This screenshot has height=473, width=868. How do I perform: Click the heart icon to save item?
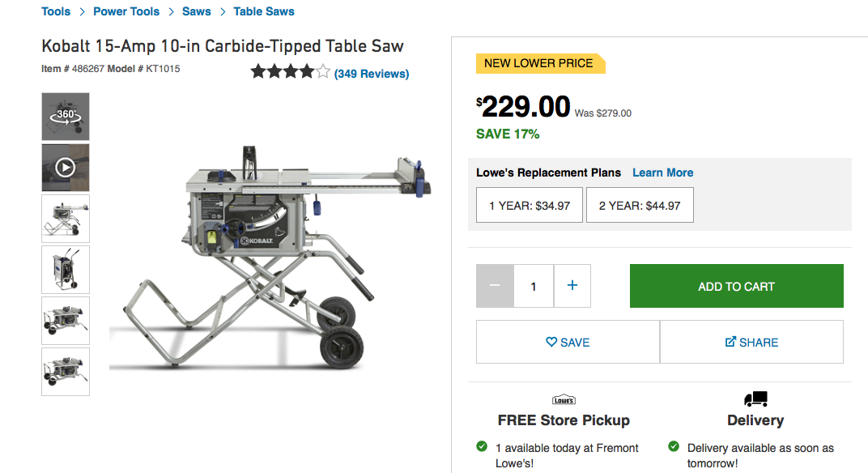coord(551,342)
